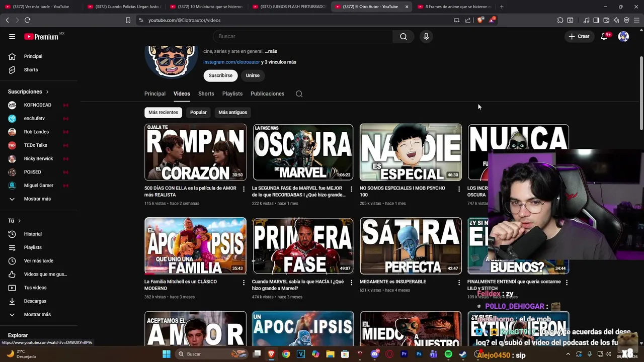Expand Suscripciones section chevron
The height and width of the screenshot is (362, 644).
(47, 92)
